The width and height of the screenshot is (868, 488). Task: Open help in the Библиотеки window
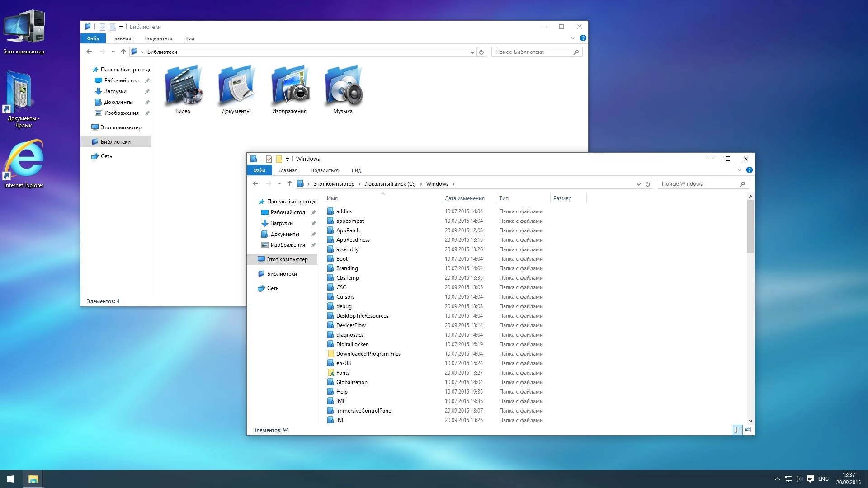point(583,38)
